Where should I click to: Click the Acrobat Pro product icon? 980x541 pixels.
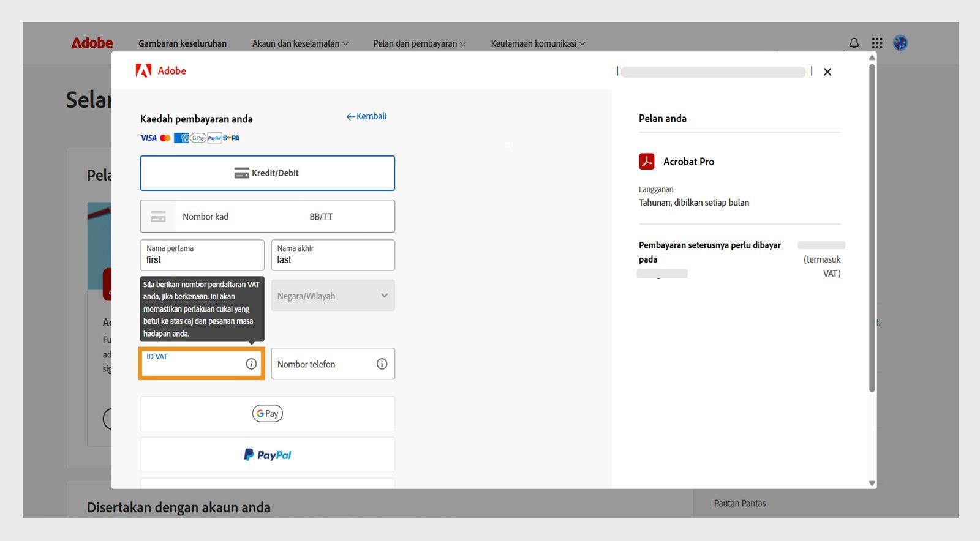pyautogui.click(x=647, y=161)
